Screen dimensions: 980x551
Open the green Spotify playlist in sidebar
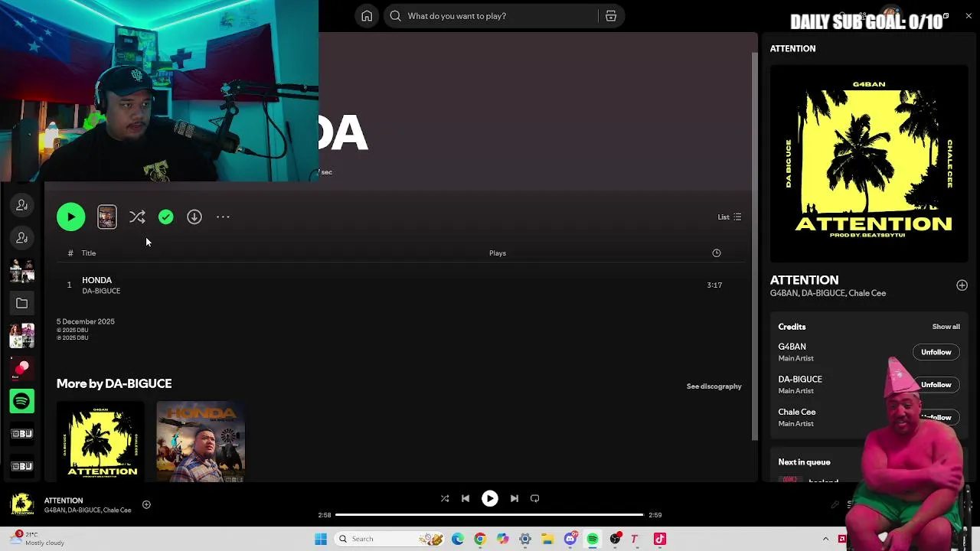(x=21, y=401)
